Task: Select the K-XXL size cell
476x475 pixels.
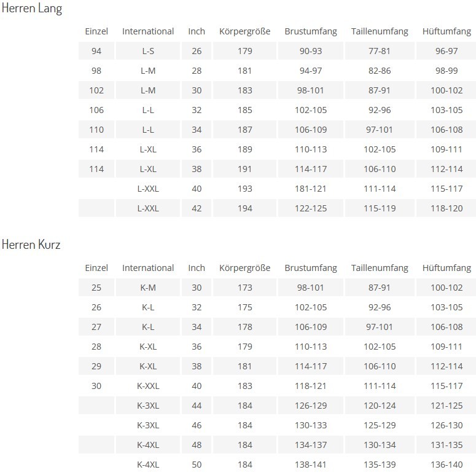Action: point(148,386)
